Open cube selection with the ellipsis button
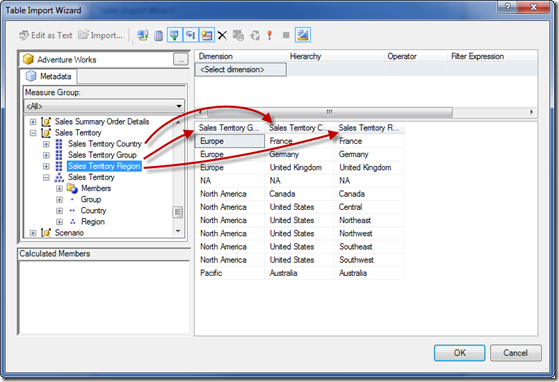The image size is (559, 382). pos(181,60)
